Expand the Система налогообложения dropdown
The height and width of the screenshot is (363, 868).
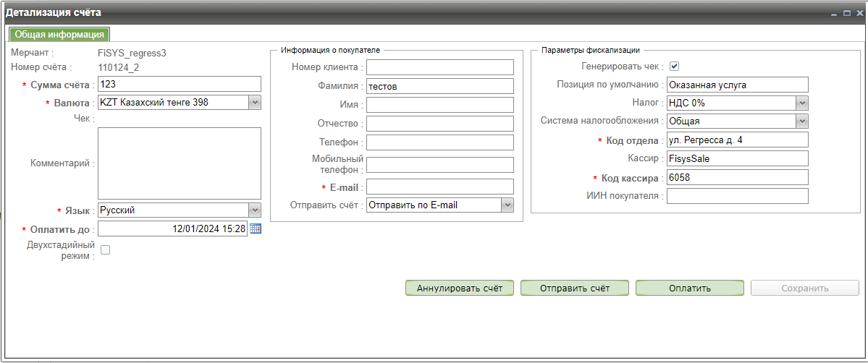(x=801, y=121)
